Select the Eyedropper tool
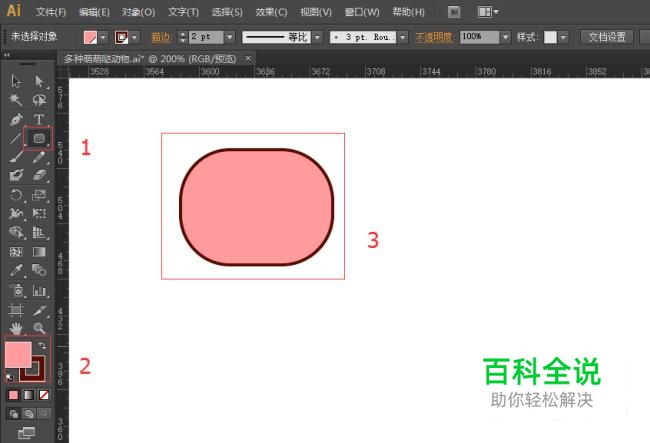Viewport: 650px width, 443px height. pos(16,270)
